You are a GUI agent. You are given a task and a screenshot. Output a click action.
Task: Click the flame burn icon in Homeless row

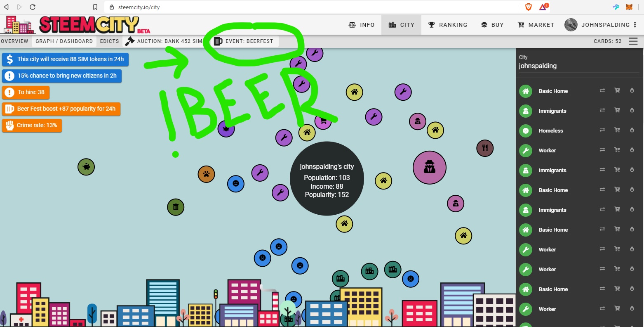tap(632, 130)
